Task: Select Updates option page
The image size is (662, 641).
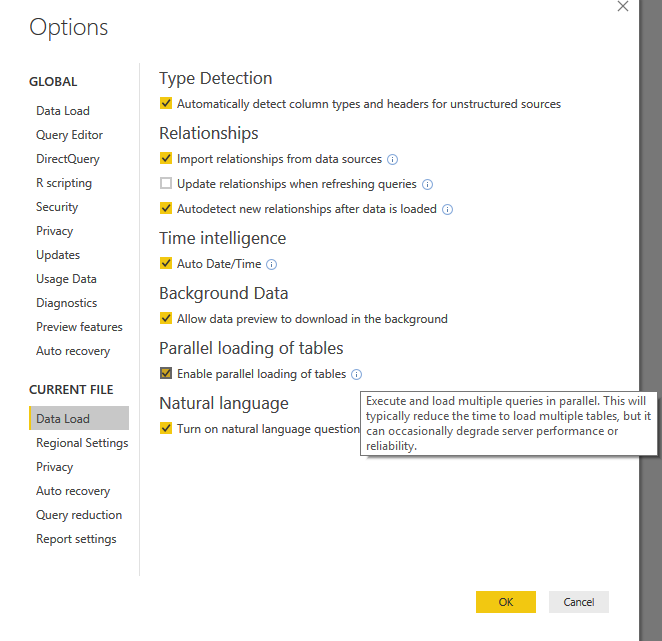Action: (58, 255)
